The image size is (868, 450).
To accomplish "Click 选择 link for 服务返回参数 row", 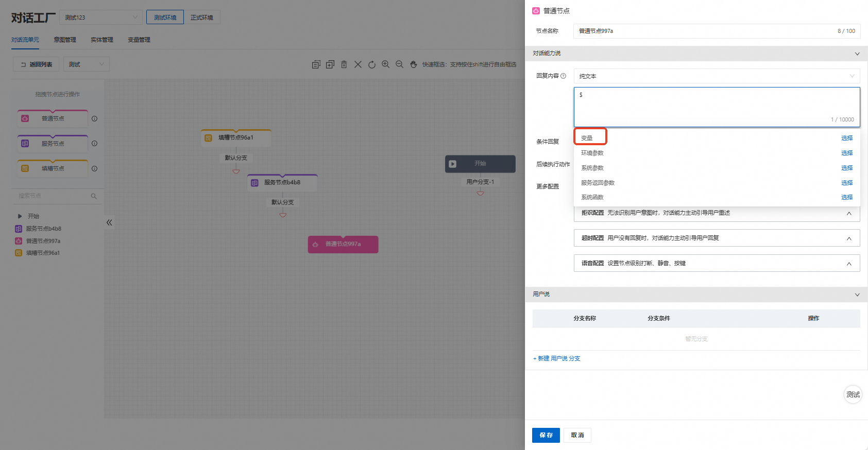I will 847,183.
